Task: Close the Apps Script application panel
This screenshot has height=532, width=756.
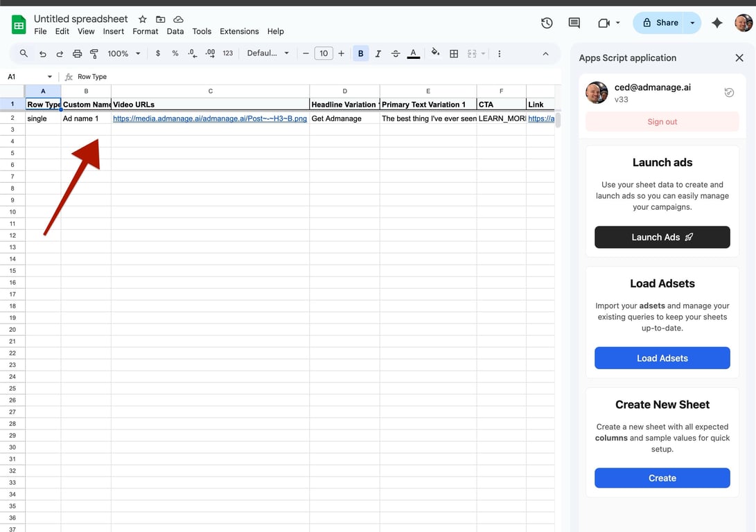Action: [739, 57]
